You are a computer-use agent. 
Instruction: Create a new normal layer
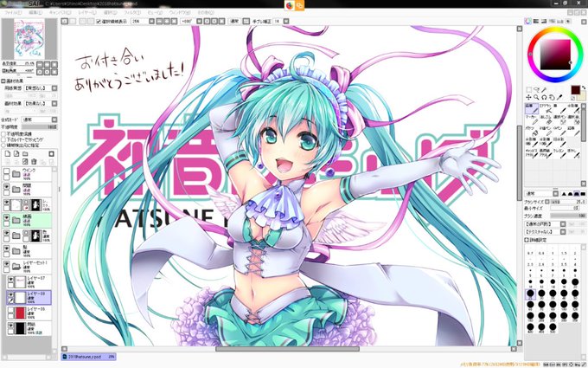[x=8, y=154]
